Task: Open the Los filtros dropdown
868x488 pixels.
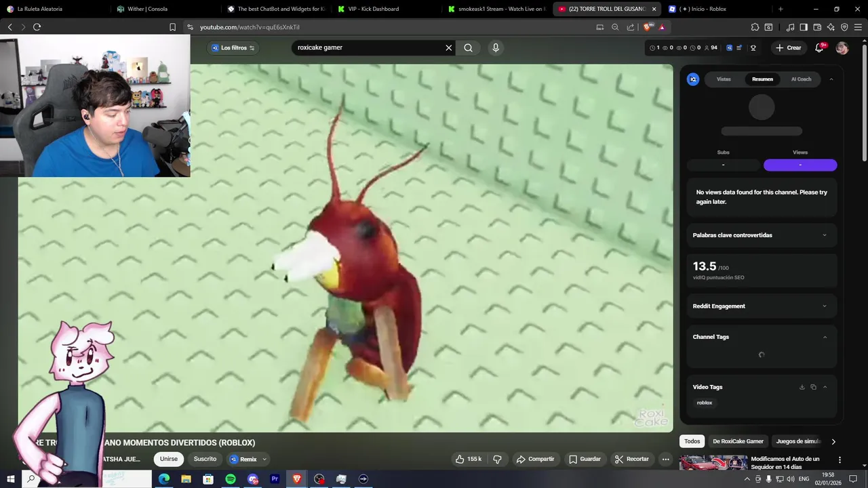Action: pos(233,47)
